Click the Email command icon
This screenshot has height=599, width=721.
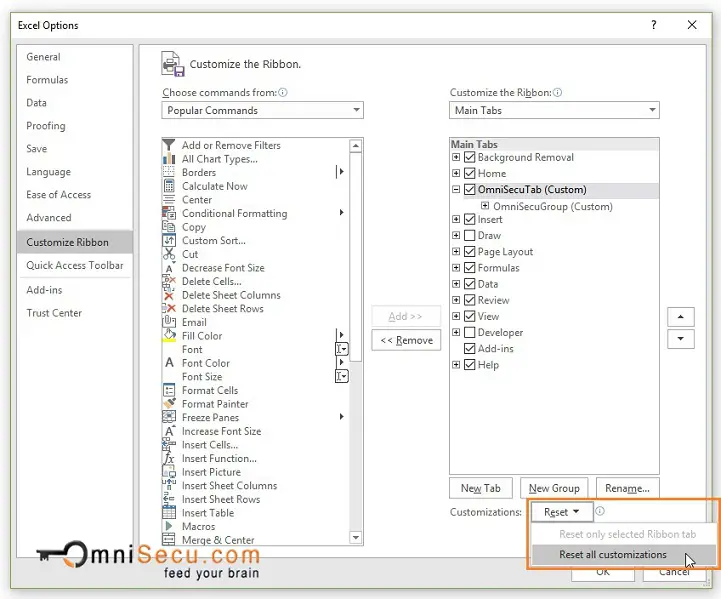pos(169,322)
